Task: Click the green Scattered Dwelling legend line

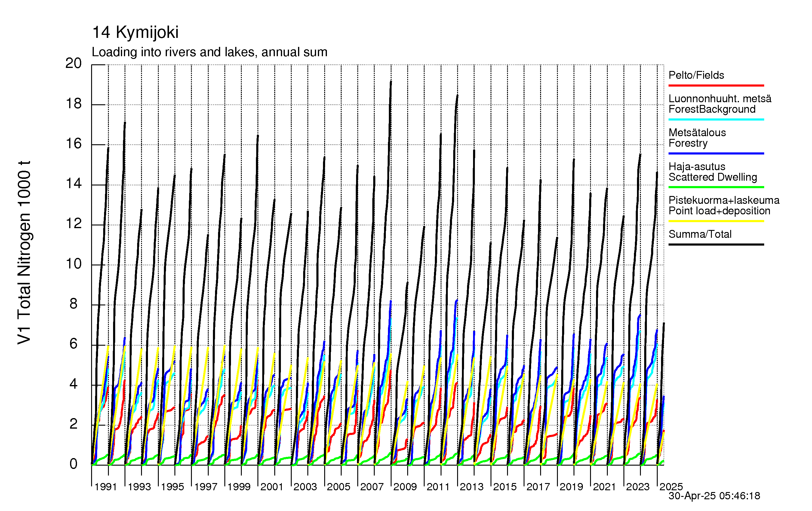Action: pos(716,187)
